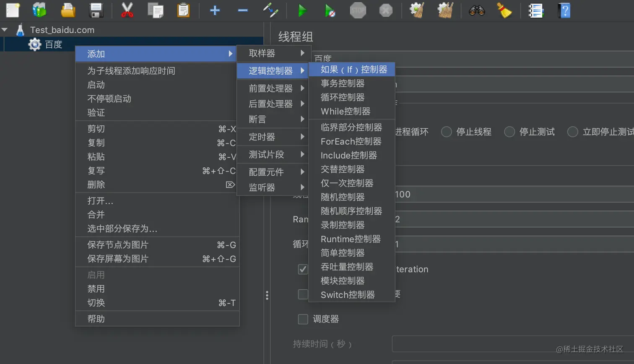Create a new test plan via toolbar
This screenshot has height=364, width=634.
[13, 10]
